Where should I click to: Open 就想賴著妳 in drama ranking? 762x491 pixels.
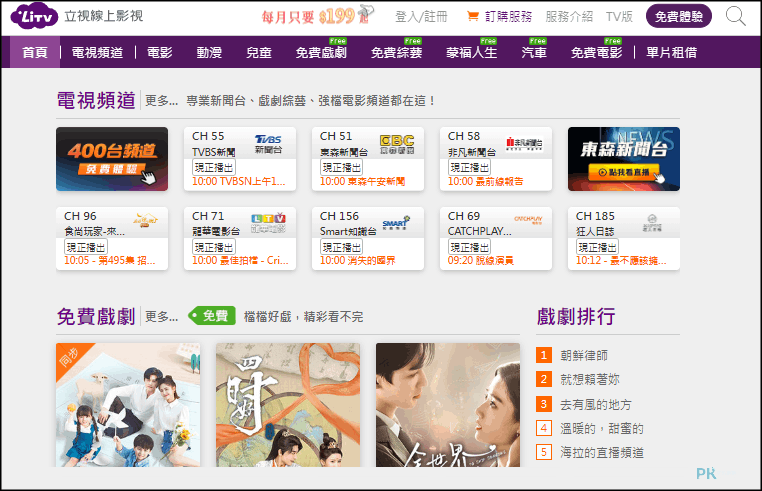point(589,379)
